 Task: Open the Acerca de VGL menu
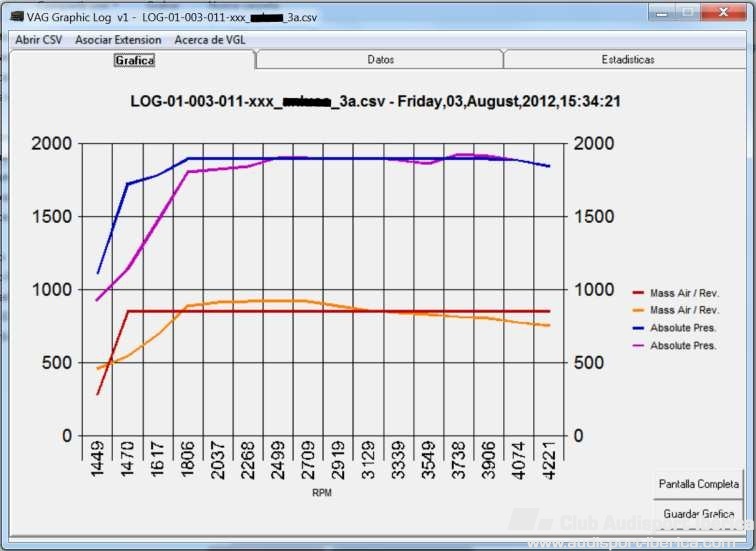(x=209, y=40)
